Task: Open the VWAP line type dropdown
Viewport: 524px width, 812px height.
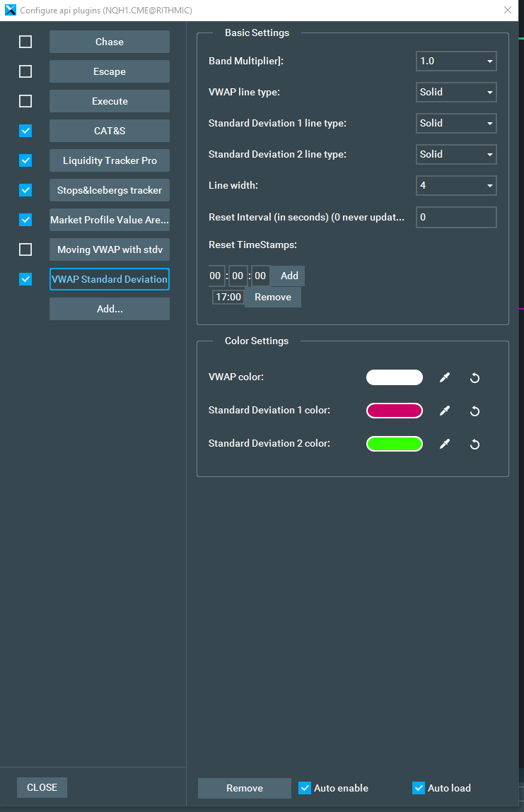Action: [456, 92]
